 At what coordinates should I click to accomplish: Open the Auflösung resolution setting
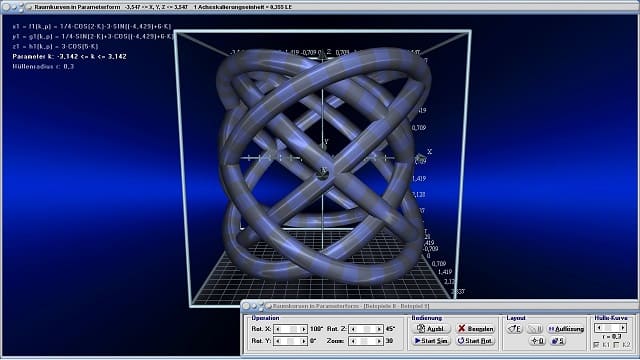[565, 329]
